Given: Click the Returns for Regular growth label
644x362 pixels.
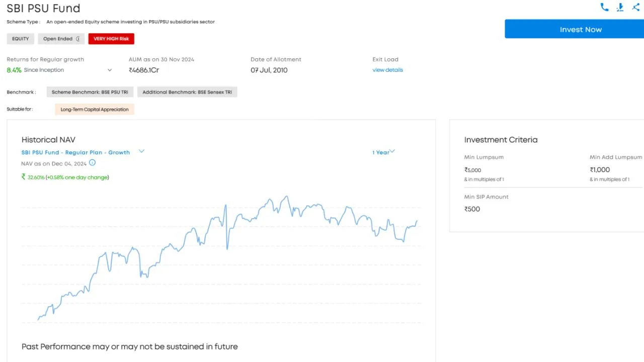Looking at the screenshot, I should (x=45, y=59).
